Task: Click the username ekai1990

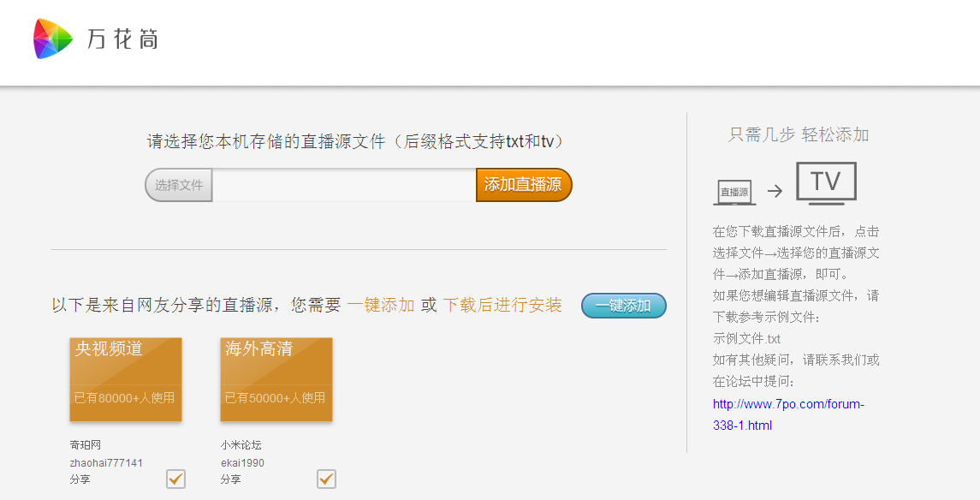Action: 242,462
